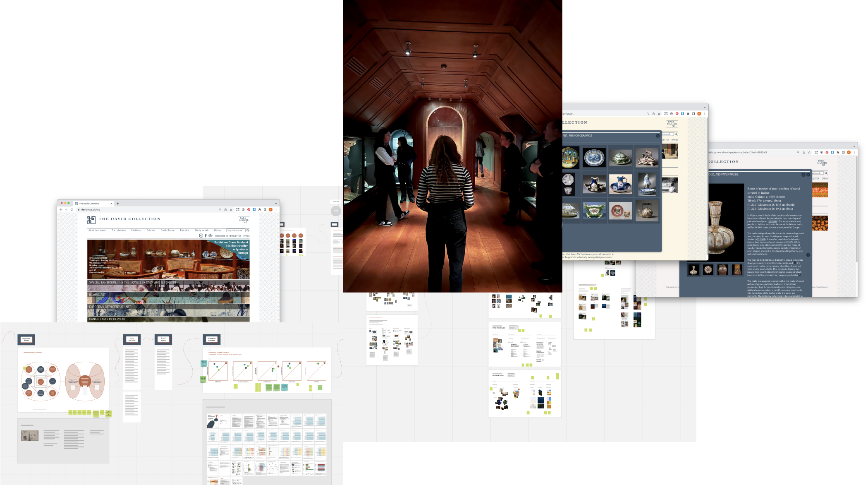This screenshot has height=485, width=868.
Task: Click the back arrow in the davidmus.dk homepage browser
Action: point(61,209)
